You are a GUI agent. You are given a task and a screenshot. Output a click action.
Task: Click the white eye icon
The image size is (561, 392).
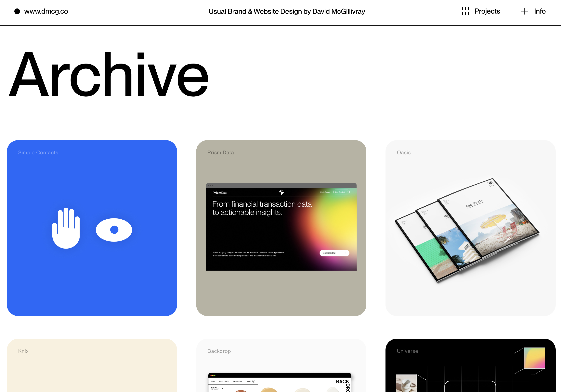114,230
